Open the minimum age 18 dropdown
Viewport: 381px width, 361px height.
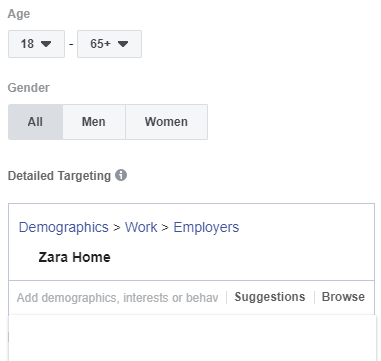36,44
